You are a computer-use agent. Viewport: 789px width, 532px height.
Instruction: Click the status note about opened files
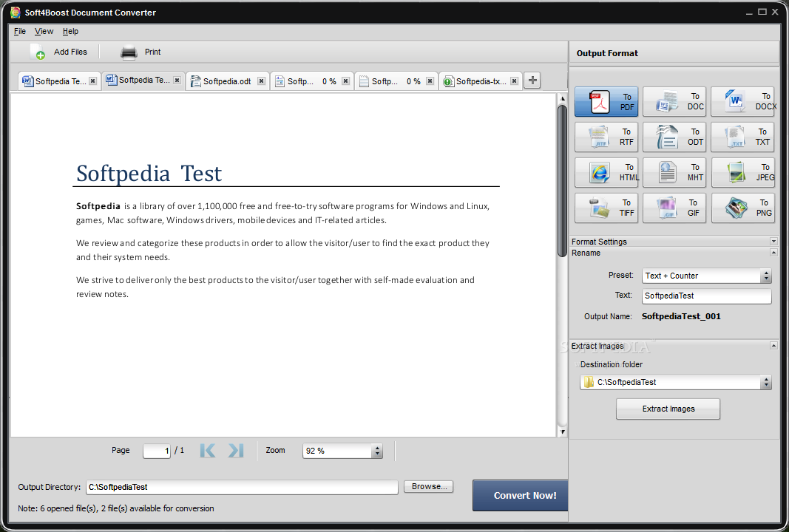click(116, 508)
